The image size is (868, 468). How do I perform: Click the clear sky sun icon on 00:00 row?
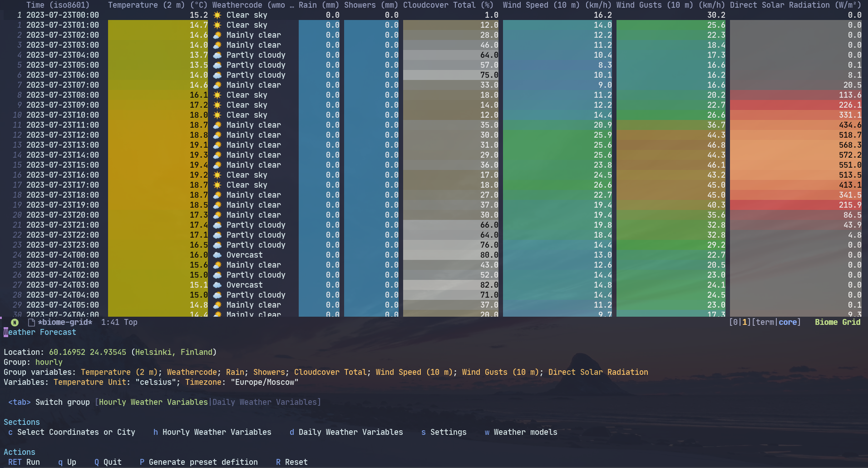point(217,15)
